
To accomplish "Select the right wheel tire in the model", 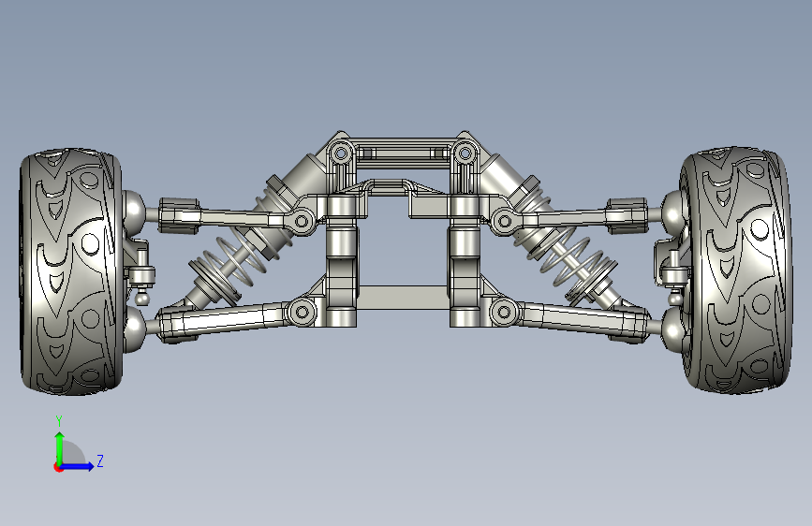I will [x=735, y=270].
